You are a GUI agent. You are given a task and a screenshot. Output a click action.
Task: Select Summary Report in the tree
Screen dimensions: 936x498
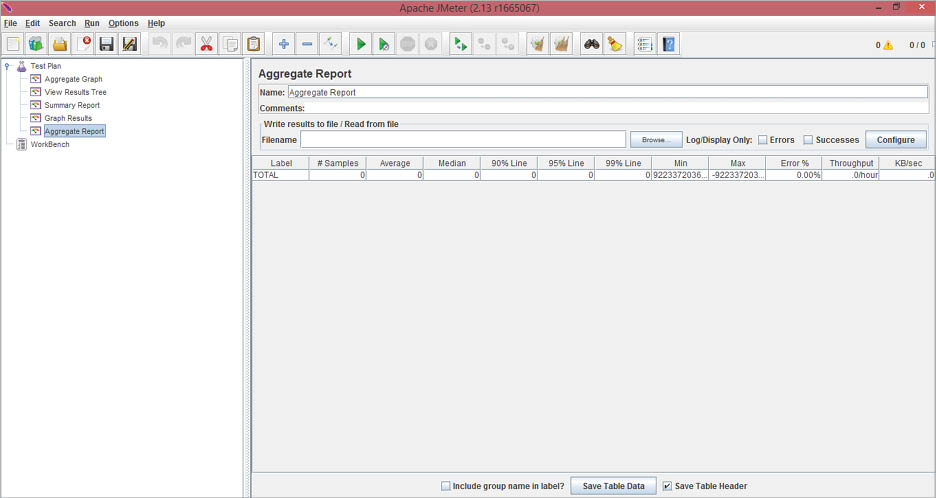72,105
